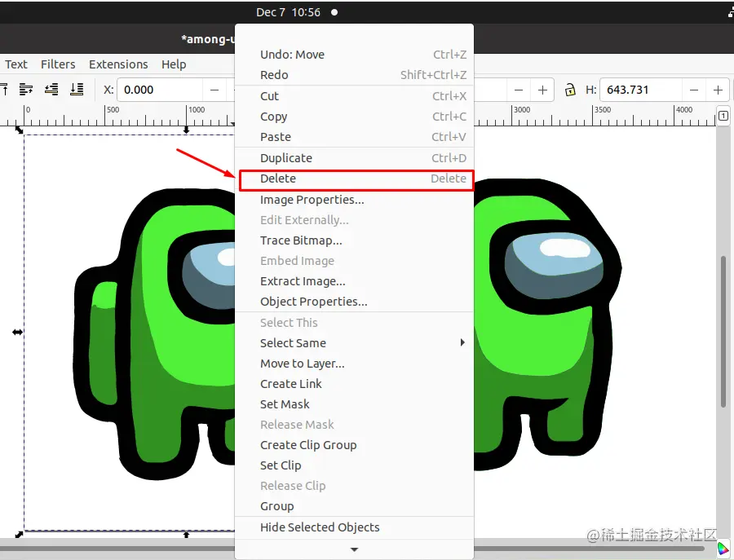
Task: Select Copy from the context menu
Action: coord(355,117)
